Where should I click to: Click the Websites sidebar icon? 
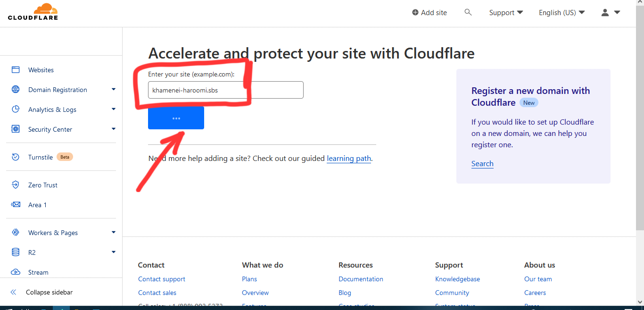click(16, 70)
